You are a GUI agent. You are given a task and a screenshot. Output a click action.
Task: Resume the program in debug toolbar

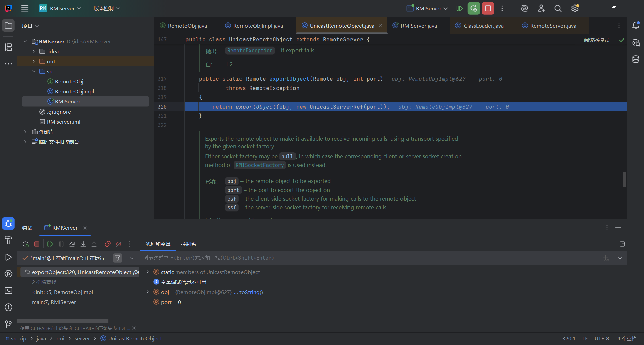click(50, 244)
